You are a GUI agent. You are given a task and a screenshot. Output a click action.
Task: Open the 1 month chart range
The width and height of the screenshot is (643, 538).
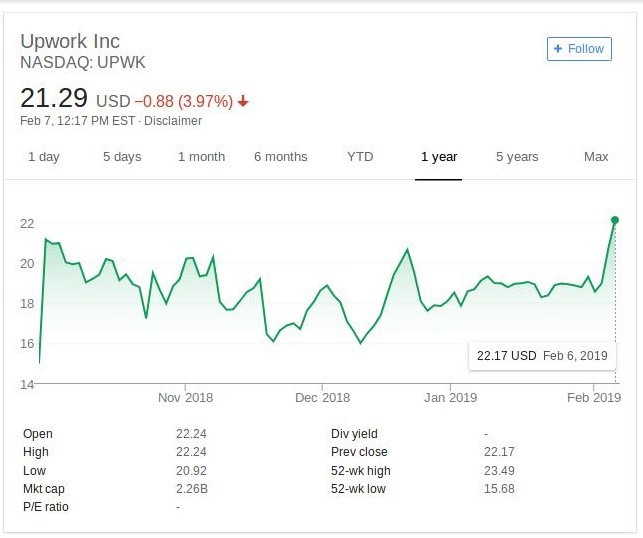[x=201, y=157]
